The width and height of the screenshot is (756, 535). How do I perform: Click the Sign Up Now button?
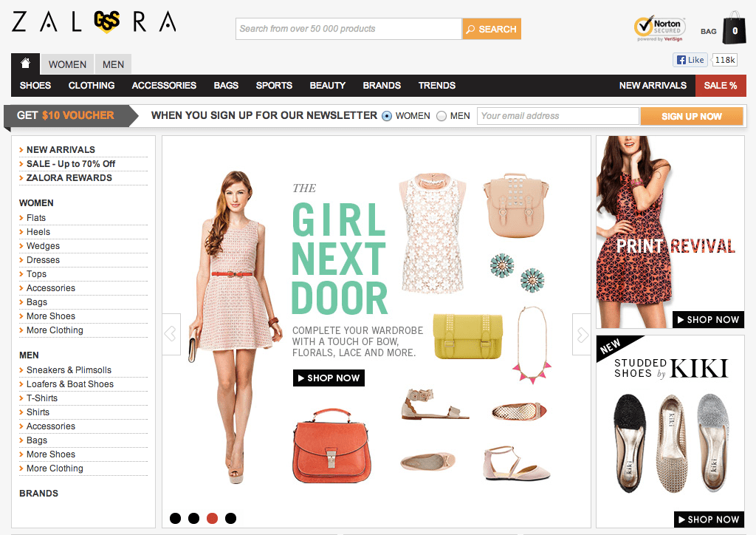point(691,116)
